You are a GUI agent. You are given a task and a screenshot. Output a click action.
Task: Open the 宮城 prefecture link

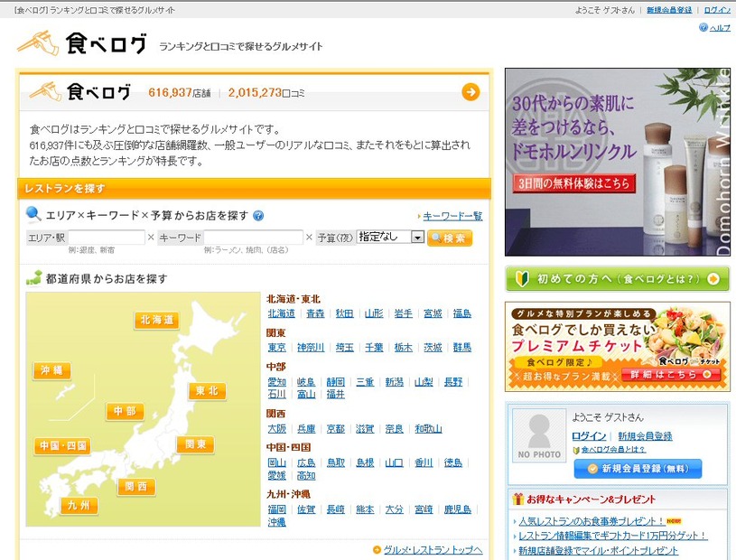tap(433, 313)
